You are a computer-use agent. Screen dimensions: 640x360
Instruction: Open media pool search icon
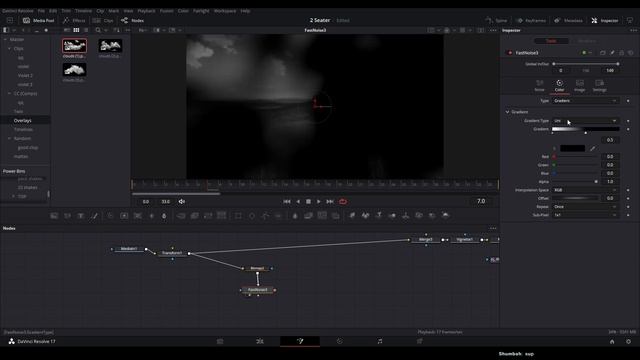click(98, 30)
